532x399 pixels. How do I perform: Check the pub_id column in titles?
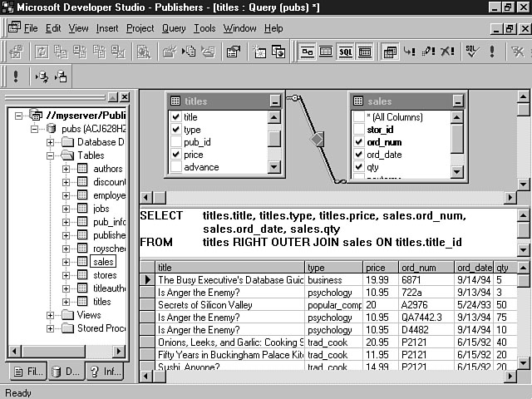(x=175, y=142)
